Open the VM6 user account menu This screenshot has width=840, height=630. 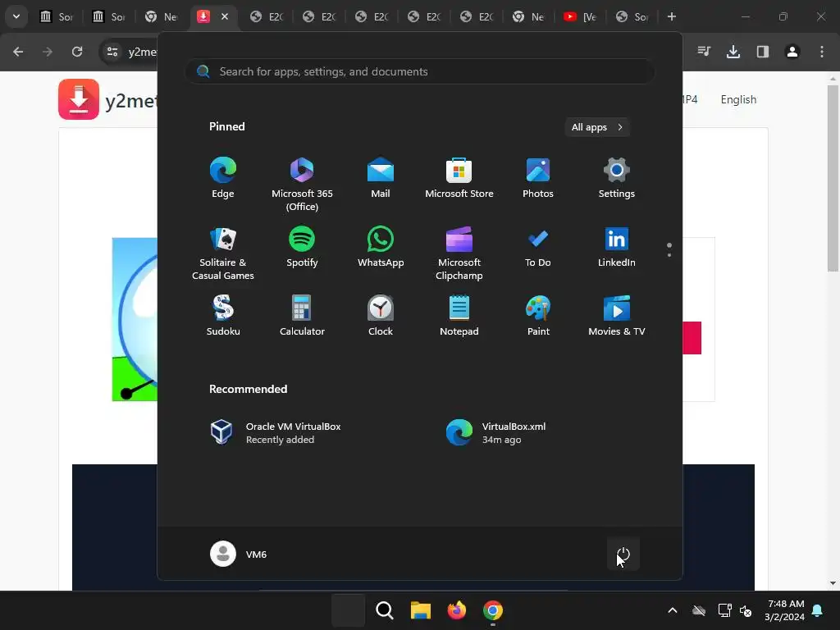point(239,554)
